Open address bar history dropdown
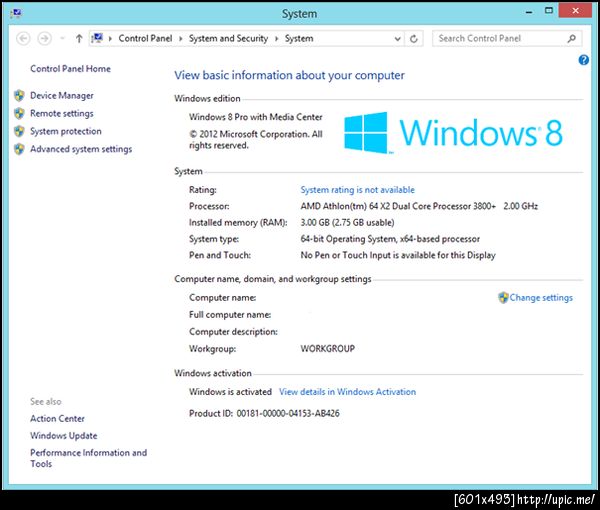The image size is (600, 510). point(398,39)
